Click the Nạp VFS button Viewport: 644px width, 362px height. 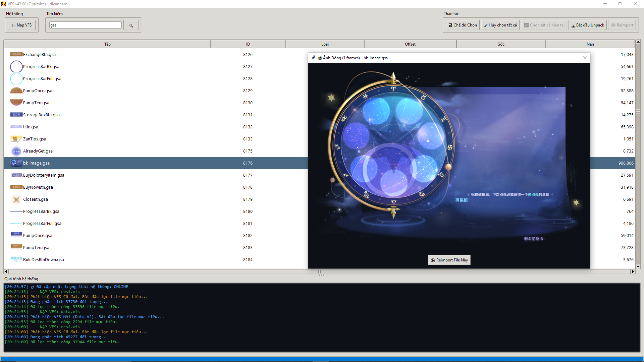(x=21, y=25)
